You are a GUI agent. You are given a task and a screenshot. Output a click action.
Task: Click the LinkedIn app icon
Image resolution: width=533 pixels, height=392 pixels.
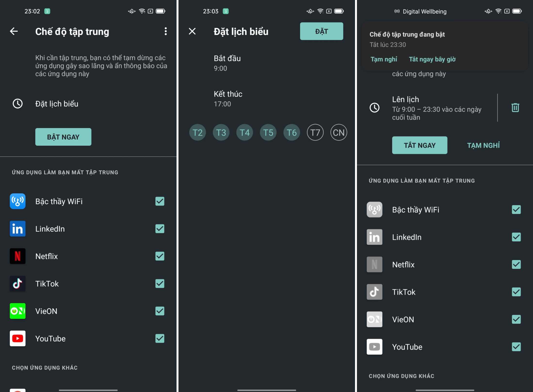click(x=17, y=229)
